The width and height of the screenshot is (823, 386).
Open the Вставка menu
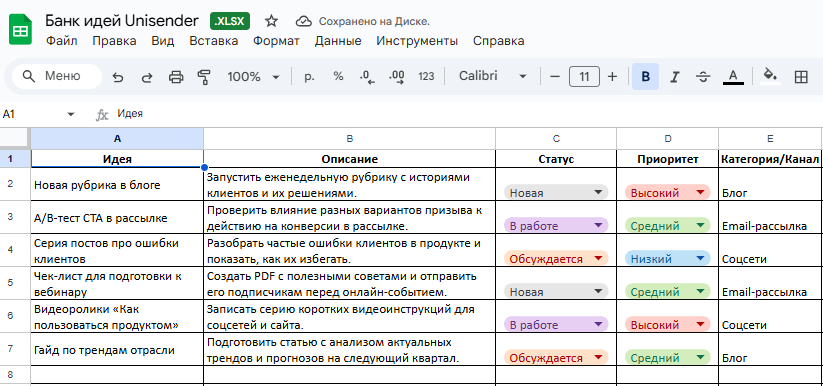pos(214,41)
